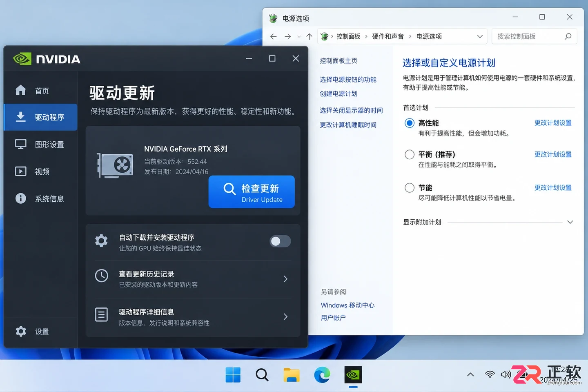588x392 pixels.
Task: Click the graphics card icon
Action: [115, 165]
